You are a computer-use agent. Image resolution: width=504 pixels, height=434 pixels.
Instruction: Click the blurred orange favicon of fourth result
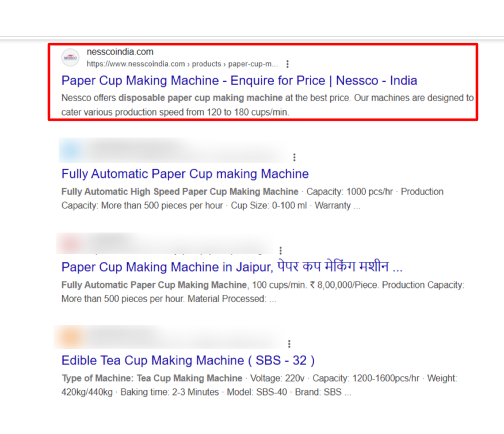pyautogui.click(x=70, y=338)
